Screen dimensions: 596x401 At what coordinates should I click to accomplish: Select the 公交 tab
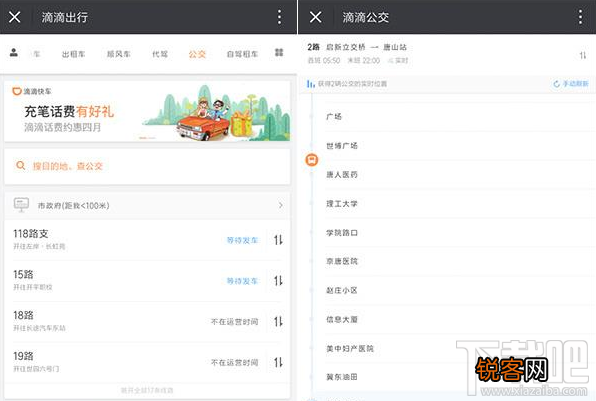click(197, 54)
